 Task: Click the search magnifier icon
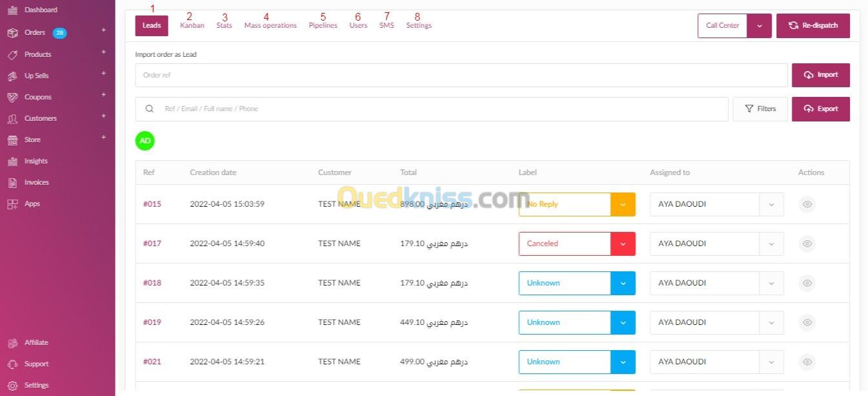(149, 109)
